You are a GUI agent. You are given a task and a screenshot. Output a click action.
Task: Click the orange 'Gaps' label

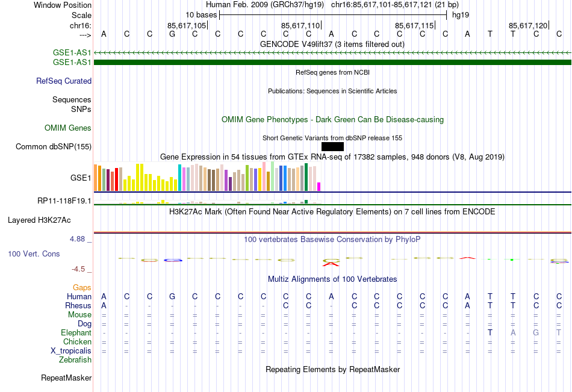(x=82, y=288)
